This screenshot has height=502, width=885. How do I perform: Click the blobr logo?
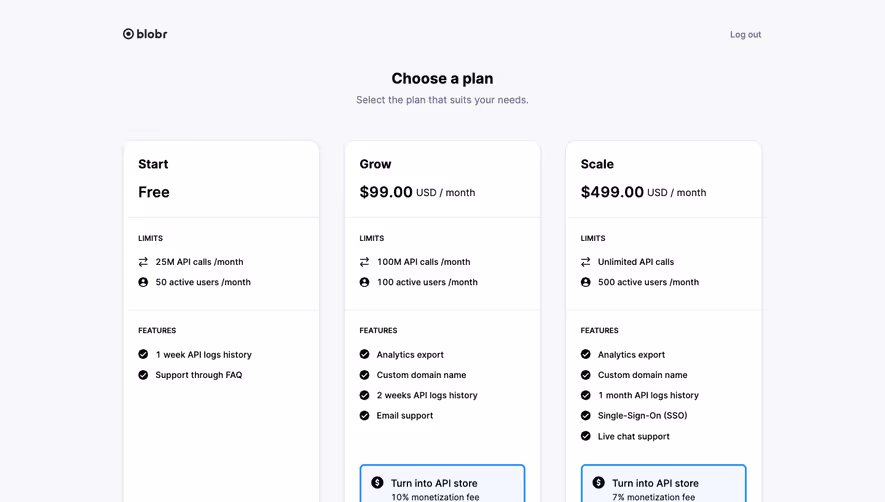pyautogui.click(x=145, y=34)
